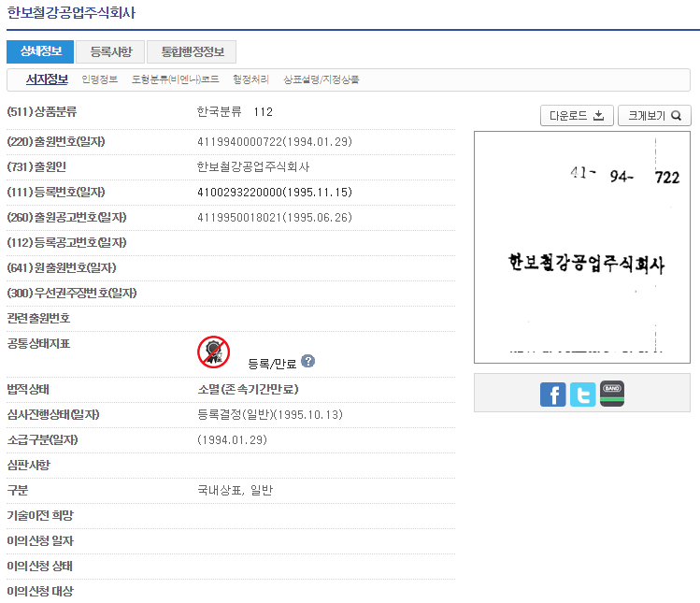Click the 심판사항 label
The width and height of the screenshot is (700, 603).
point(29,465)
